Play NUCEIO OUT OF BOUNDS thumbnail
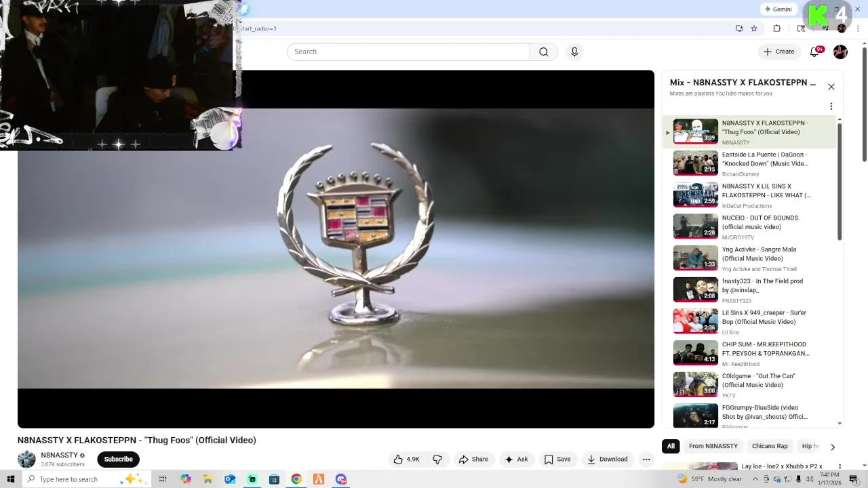Image resolution: width=868 pixels, height=488 pixels. coord(695,226)
